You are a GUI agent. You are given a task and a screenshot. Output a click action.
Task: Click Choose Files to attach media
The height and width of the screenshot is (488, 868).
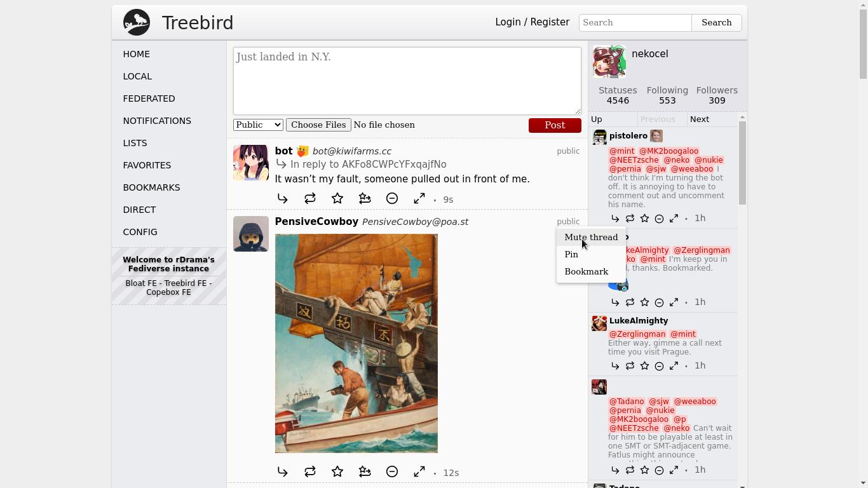[318, 125]
